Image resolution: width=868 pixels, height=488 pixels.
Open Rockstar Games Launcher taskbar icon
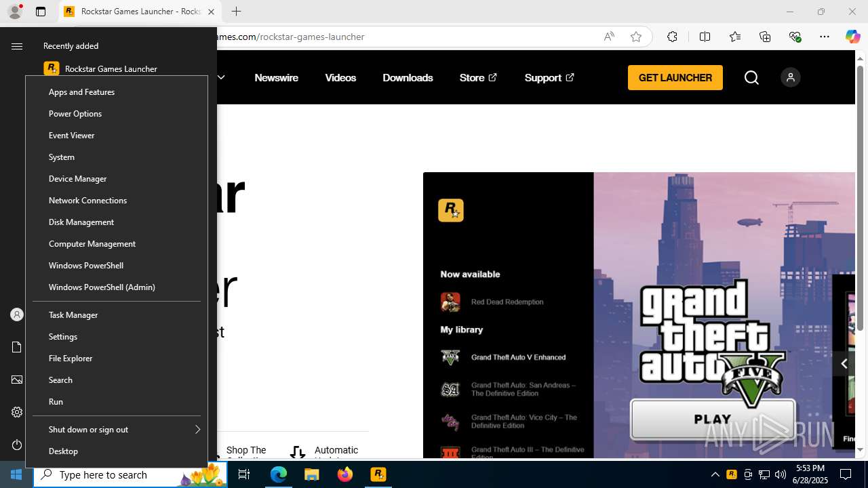coord(378,474)
